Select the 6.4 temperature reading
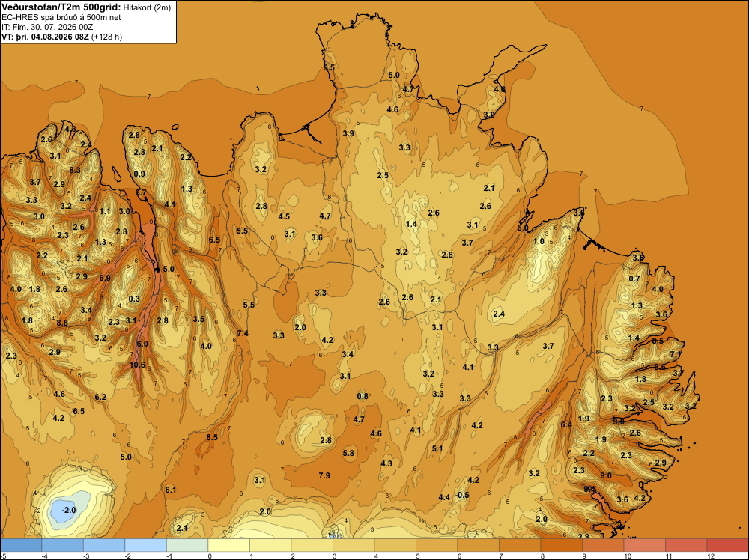The image size is (749, 560). click(x=566, y=424)
